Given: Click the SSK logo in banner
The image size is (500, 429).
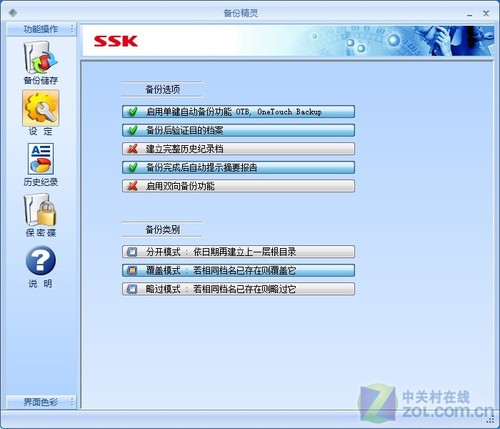Looking at the screenshot, I should (x=116, y=41).
